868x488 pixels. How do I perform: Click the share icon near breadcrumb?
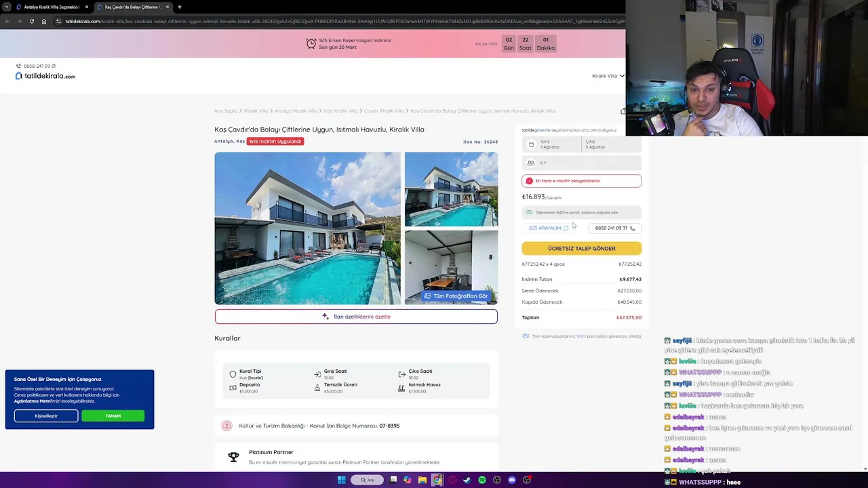tap(623, 111)
